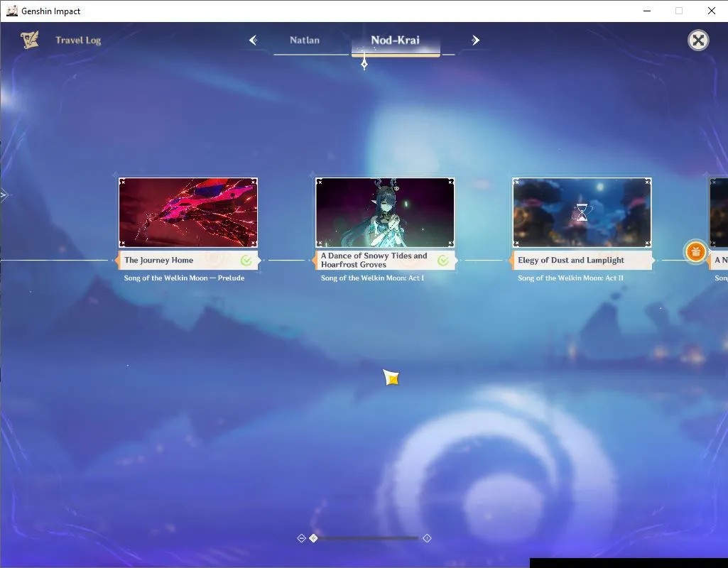Switch to the Natlan tab

[305, 40]
